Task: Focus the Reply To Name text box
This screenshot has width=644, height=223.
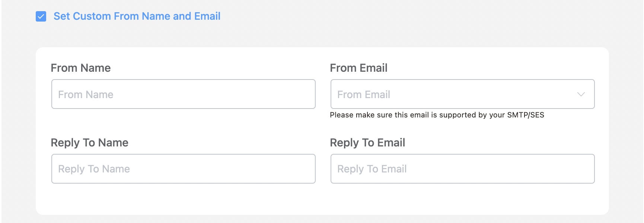Action: [183, 169]
